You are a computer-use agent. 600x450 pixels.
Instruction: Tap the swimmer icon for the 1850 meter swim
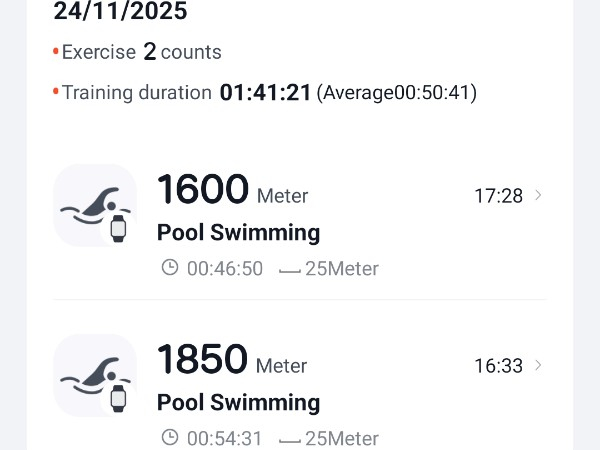[95, 375]
